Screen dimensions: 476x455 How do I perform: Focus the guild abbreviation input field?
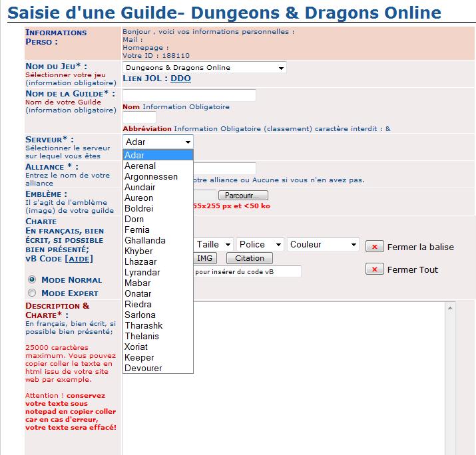click(x=139, y=117)
